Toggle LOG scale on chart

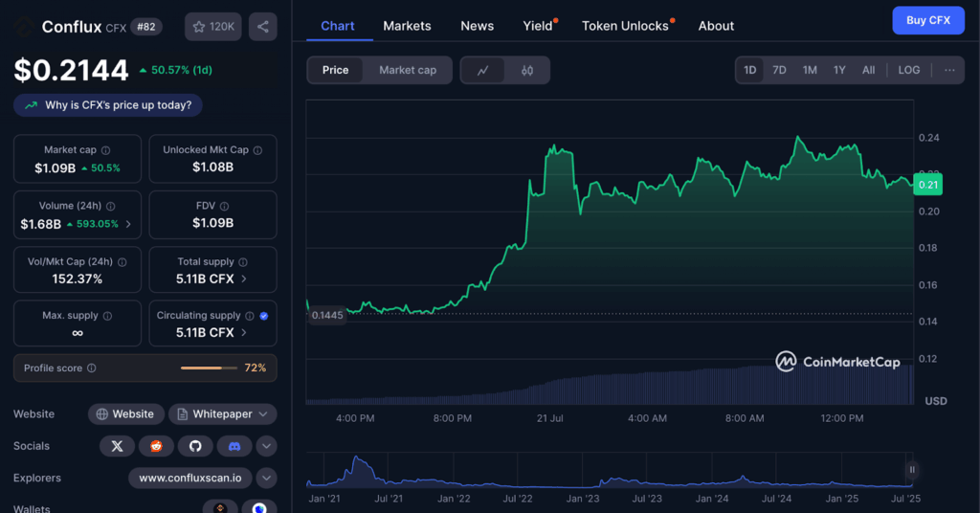pos(909,70)
